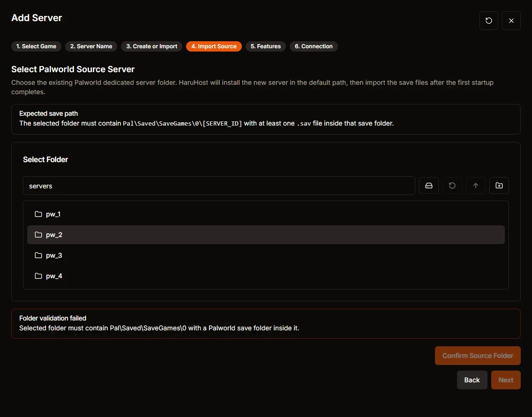Go up one directory level

click(475, 186)
